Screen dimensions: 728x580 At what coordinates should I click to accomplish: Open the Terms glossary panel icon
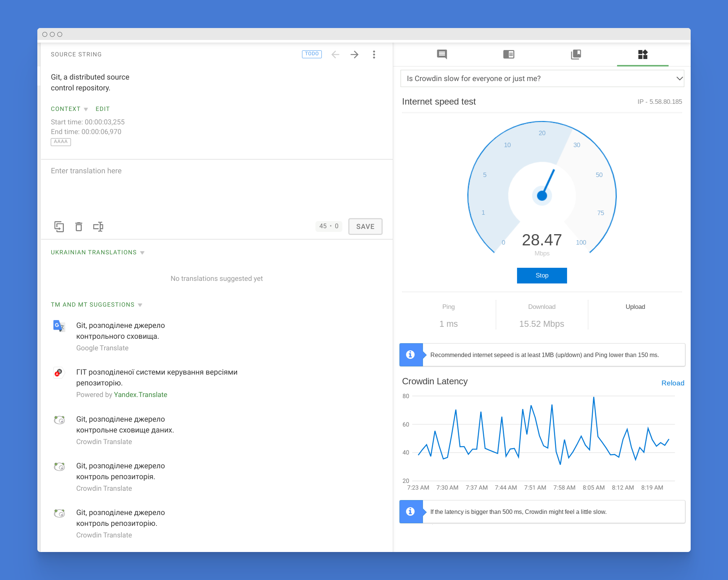(x=576, y=55)
